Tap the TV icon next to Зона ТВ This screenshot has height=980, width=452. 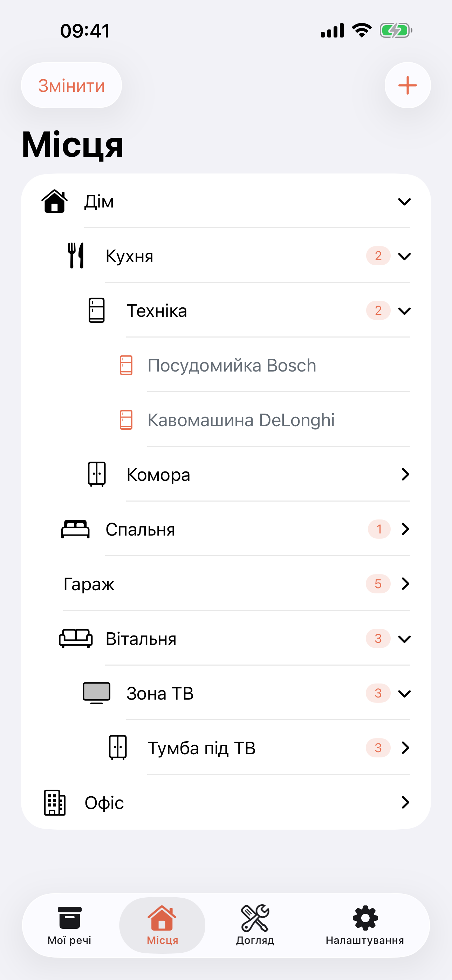(97, 693)
